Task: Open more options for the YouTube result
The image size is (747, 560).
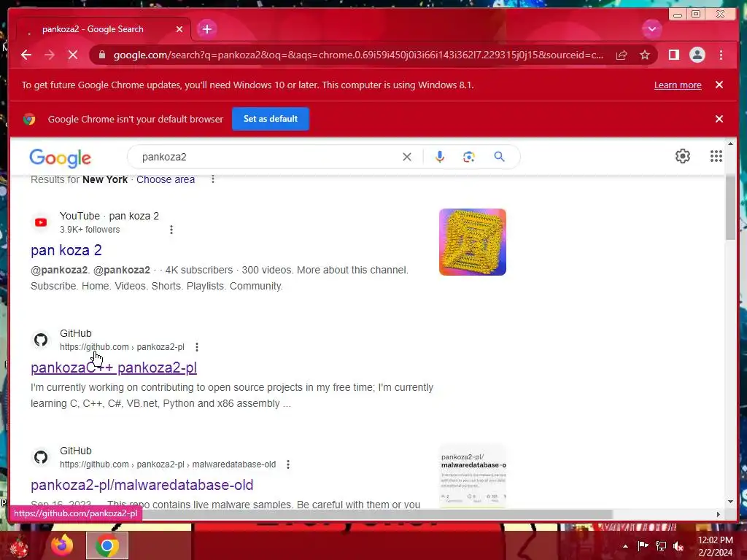Action: (x=171, y=230)
